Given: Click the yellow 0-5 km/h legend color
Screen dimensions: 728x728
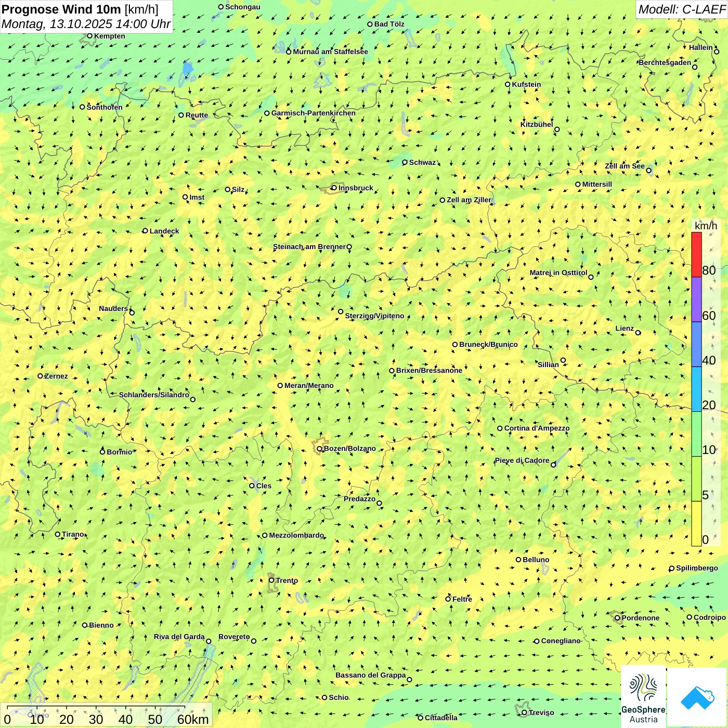Looking at the screenshot, I should point(696,524).
